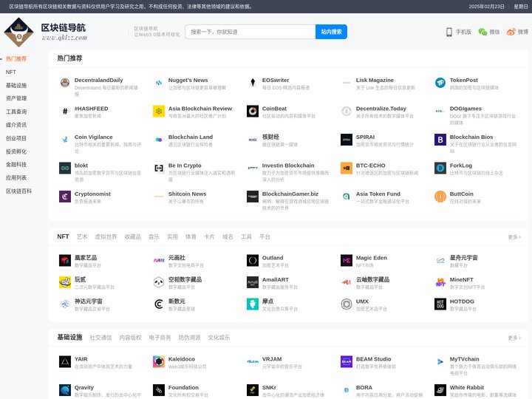Select 创业项目 in the left sidebar
532x399 pixels.
[16, 138]
